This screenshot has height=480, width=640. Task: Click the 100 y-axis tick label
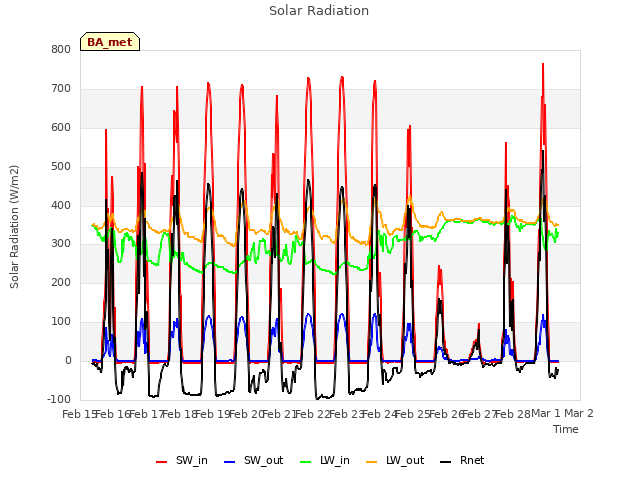[x=61, y=322]
